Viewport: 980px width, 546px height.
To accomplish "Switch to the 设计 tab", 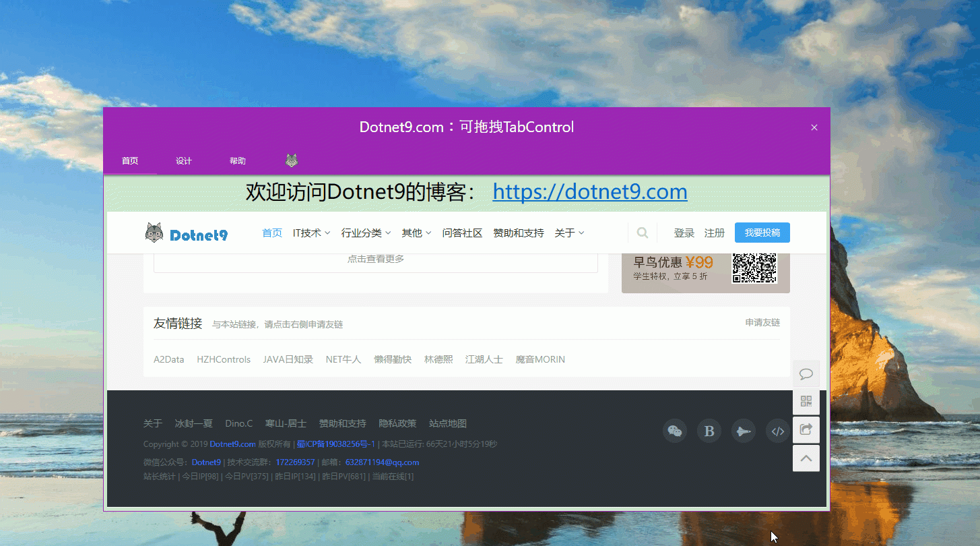I will click(184, 161).
